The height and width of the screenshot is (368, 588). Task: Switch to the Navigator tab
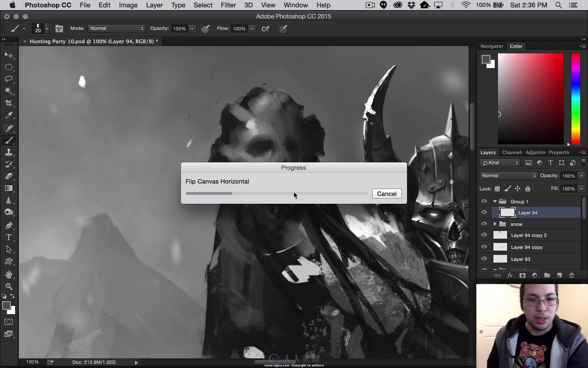click(492, 46)
